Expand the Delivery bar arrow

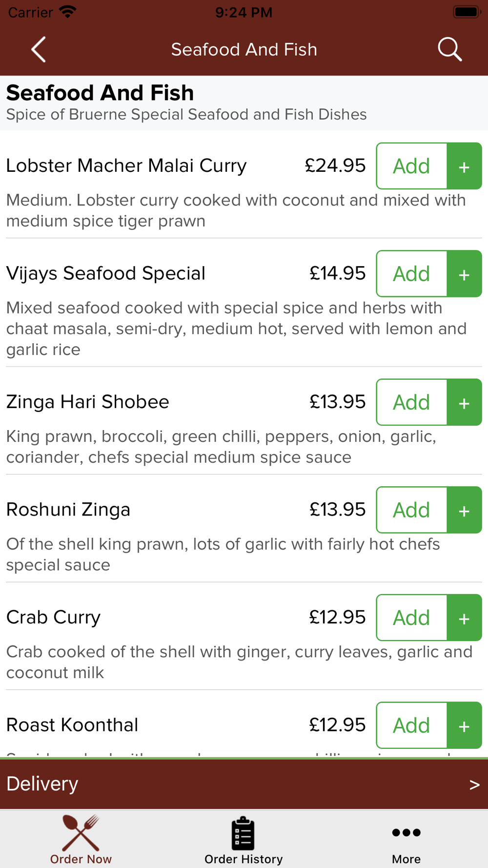pos(474,785)
